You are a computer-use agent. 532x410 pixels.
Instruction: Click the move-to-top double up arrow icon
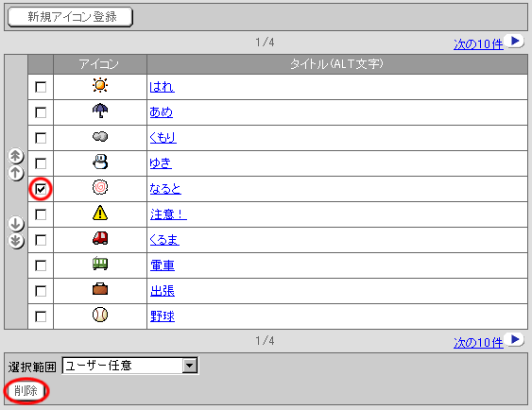(x=16, y=156)
